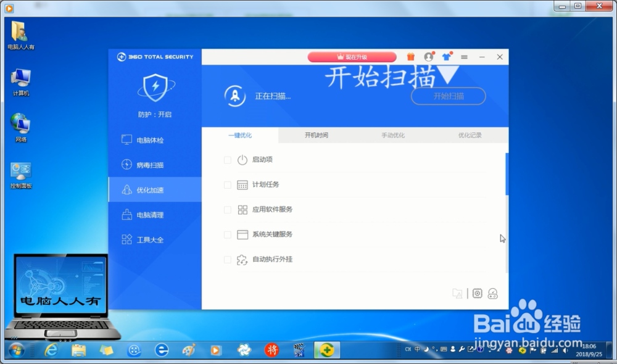Check the 自动执行外挂 checkbox
This screenshot has height=364, width=617.
228,259
